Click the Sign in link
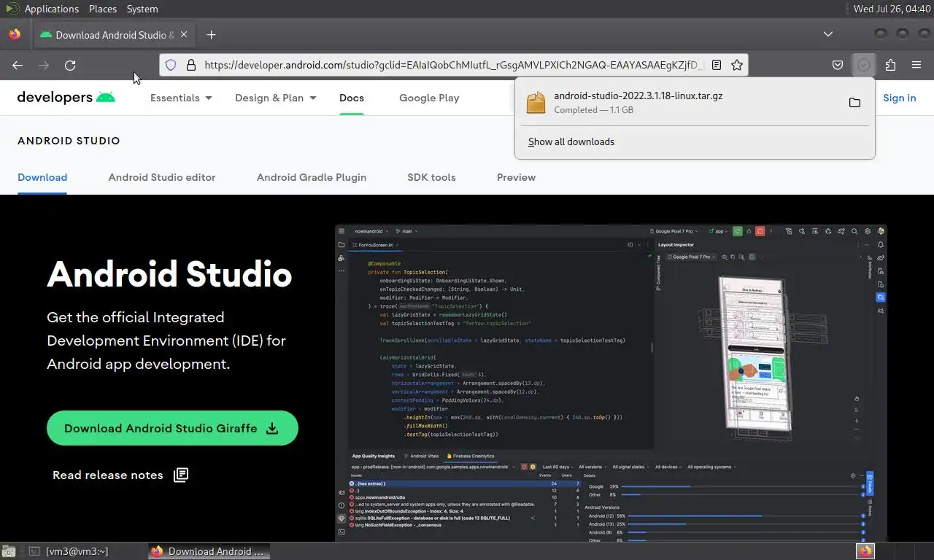This screenshot has width=934, height=560. click(x=900, y=98)
